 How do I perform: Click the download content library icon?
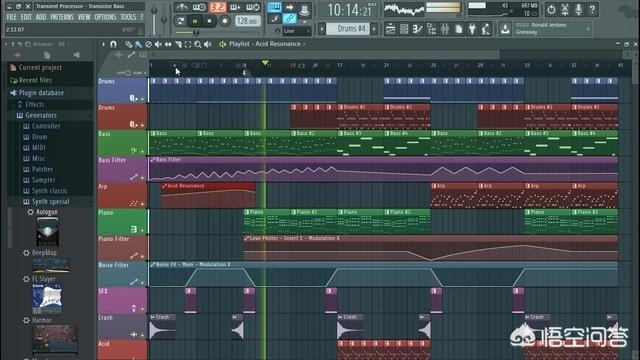coord(505,29)
